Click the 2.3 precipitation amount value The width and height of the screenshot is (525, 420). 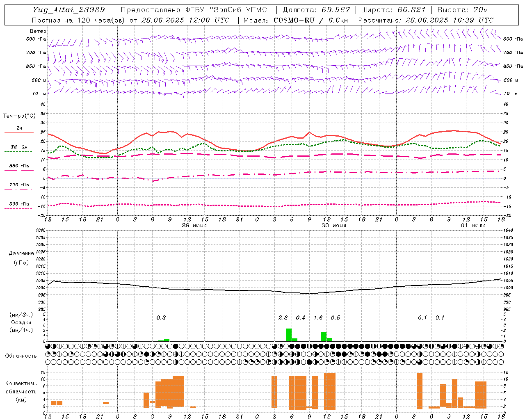(283, 317)
